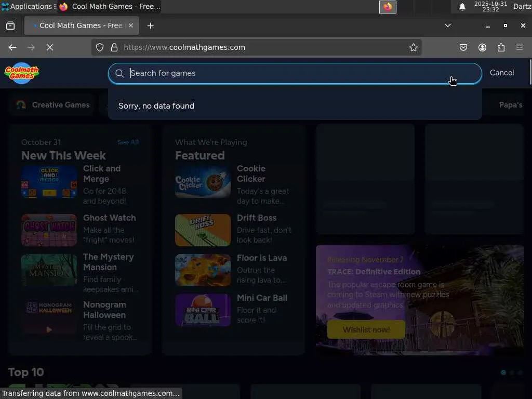Open the Drift Boss thumbnail

point(203,230)
